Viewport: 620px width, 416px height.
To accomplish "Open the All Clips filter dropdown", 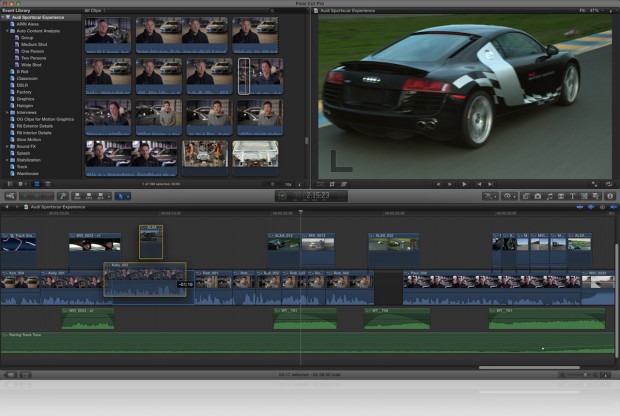I will (95, 11).
